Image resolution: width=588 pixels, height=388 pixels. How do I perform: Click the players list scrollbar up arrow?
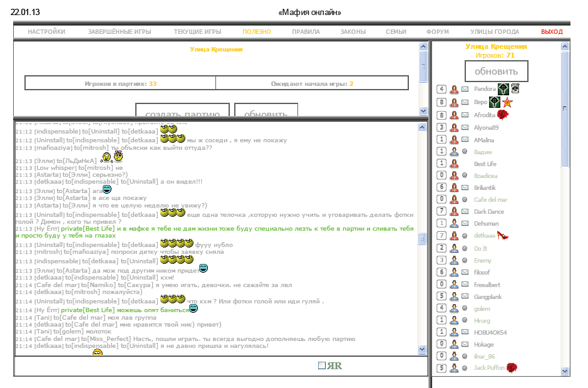pos(565,46)
